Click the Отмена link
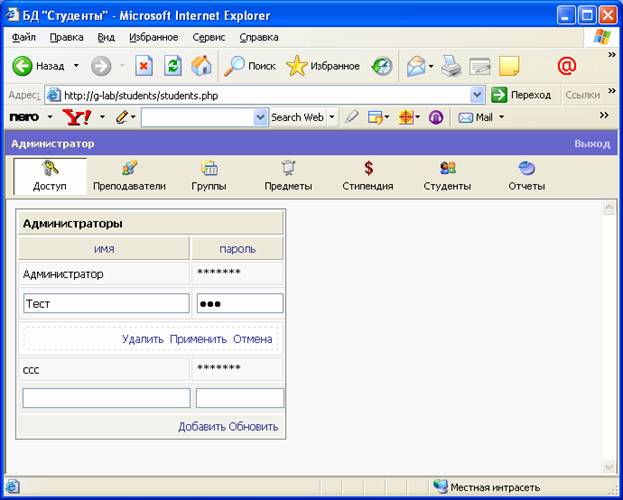The height and width of the screenshot is (500, 623). click(252, 339)
